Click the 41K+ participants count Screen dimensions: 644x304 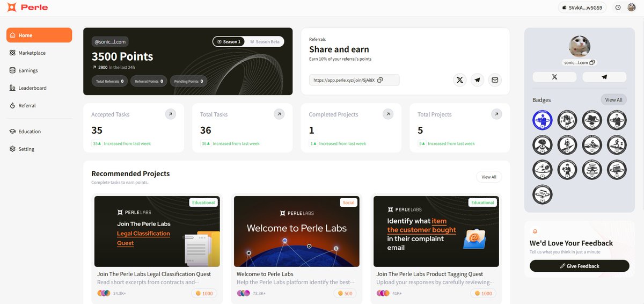[x=398, y=293]
